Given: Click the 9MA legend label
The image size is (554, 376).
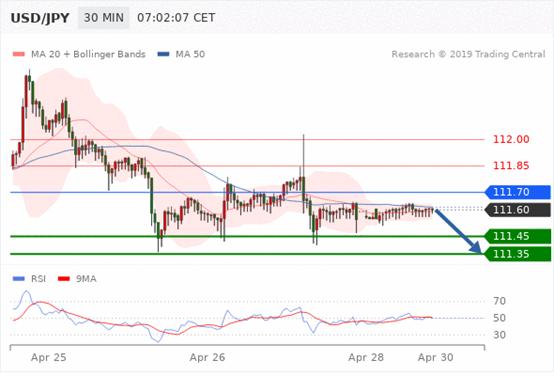Looking at the screenshot, I should (86, 279).
